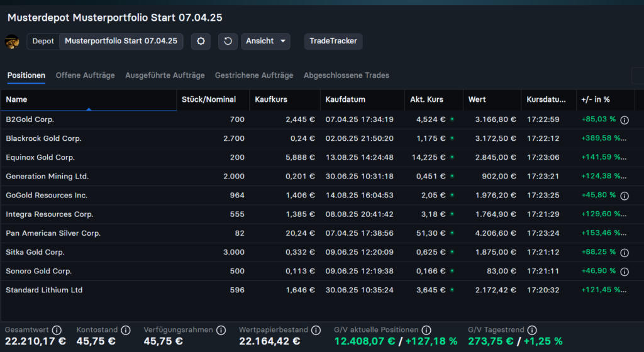
Task: Open the Standard Lithium Ltd row
Action: (44, 290)
